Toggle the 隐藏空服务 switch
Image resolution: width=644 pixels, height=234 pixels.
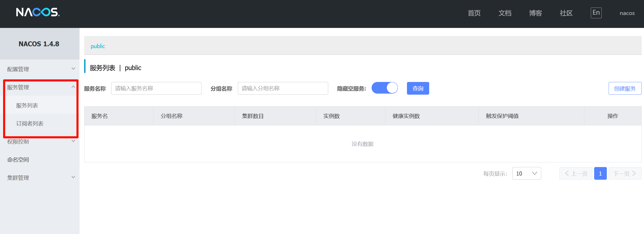pos(385,88)
